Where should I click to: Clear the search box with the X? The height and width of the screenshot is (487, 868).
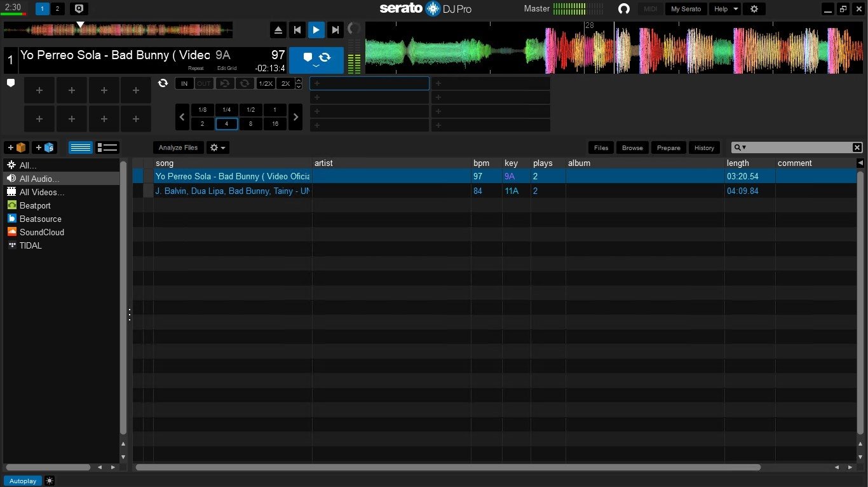857,147
